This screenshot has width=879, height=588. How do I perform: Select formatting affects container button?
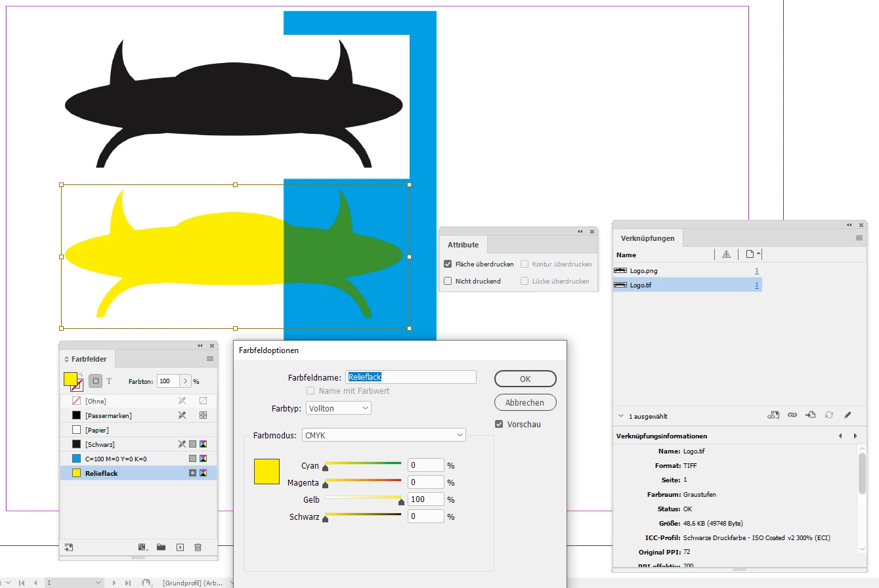coord(96,381)
